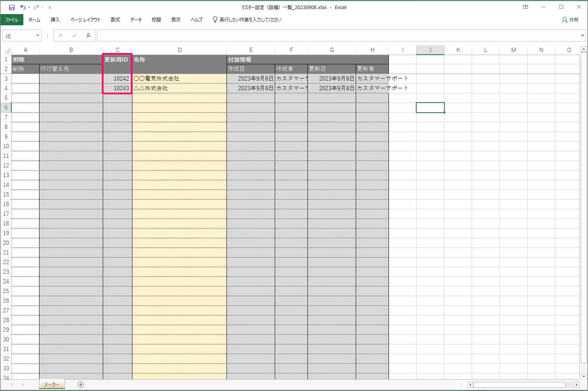The width and height of the screenshot is (588, 391).
Task: Click the Undo arrow icon
Action: click(23, 7)
